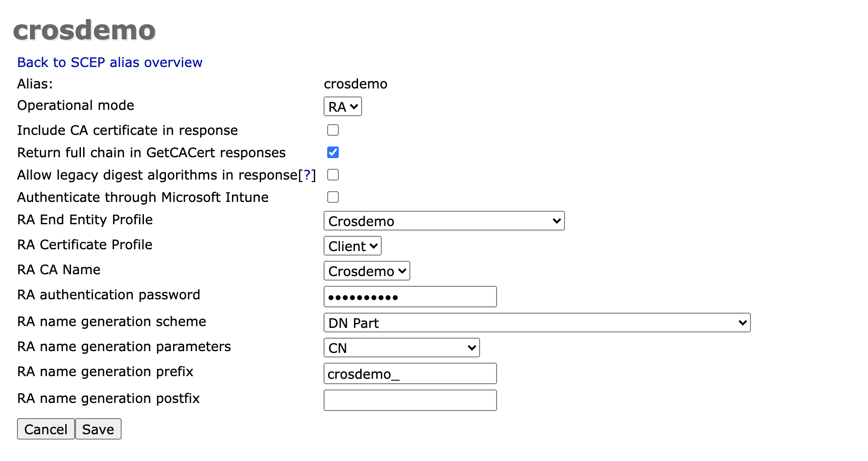Viewport: 868px width, 461px height.
Task: Click the question mark help link
Action: (308, 175)
